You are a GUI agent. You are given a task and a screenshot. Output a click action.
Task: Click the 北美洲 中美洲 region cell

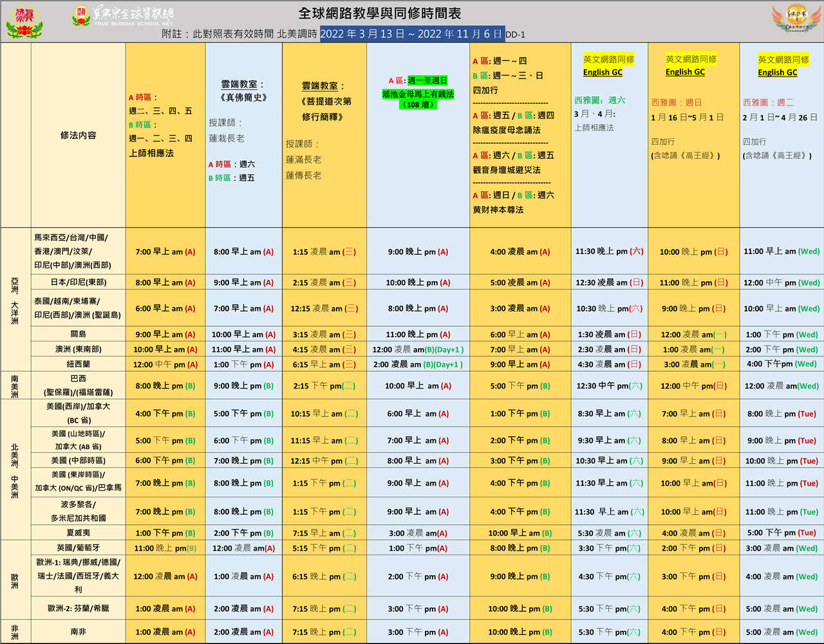tap(15, 470)
